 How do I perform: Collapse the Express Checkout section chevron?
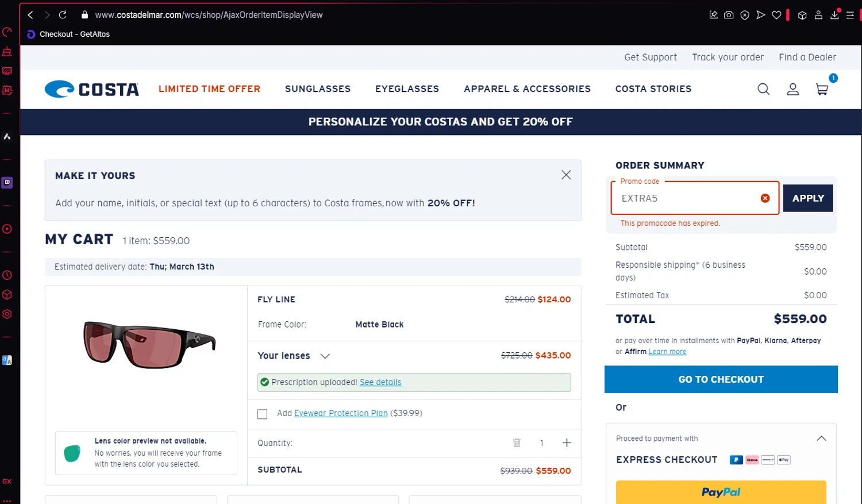click(822, 438)
